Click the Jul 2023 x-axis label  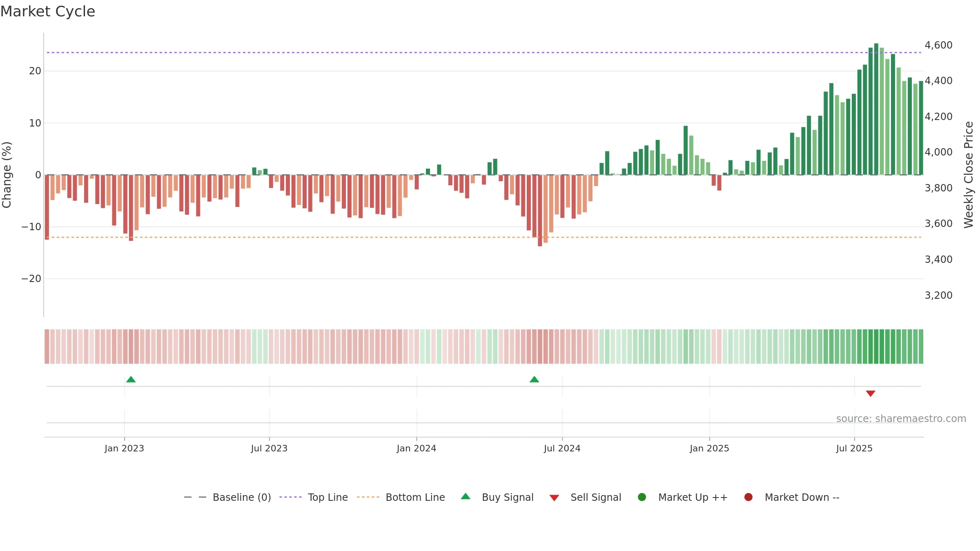pyautogui.click(x=269, y=449)
